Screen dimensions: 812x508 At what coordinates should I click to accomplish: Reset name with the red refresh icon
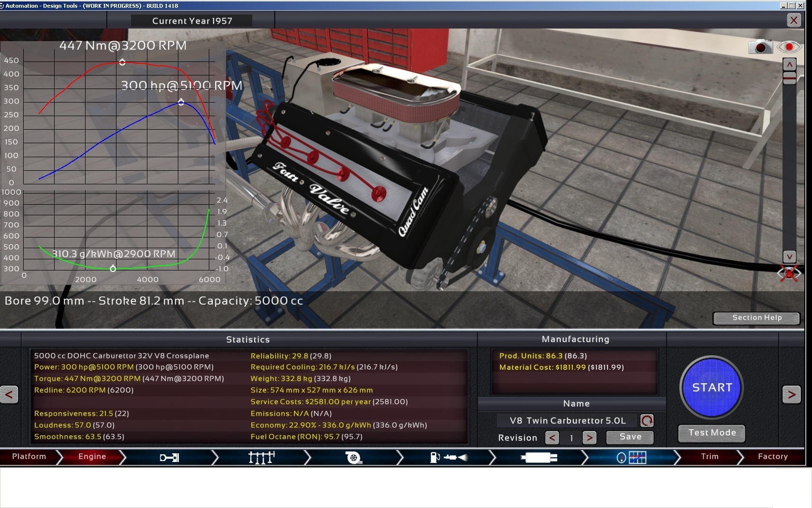point(647,420)
